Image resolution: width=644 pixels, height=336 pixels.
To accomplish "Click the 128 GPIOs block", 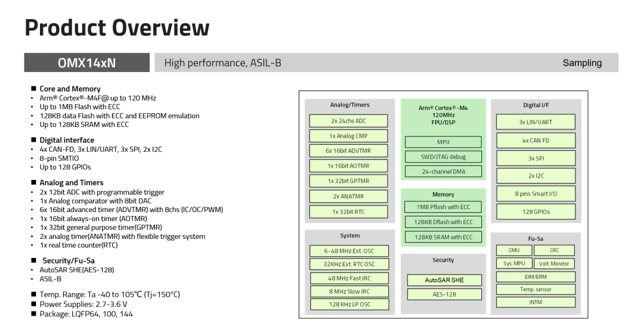I will coord(535,211).
